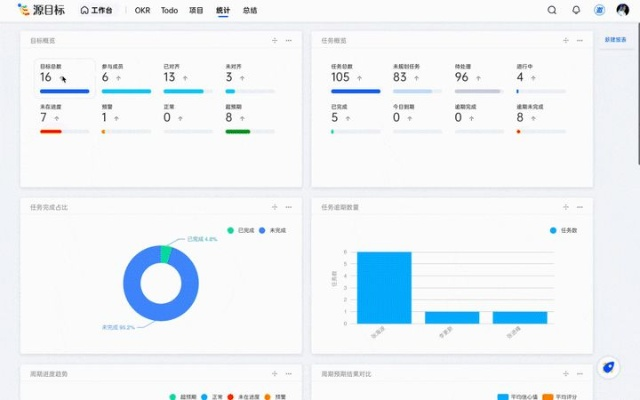Switch to the 总结 tab

click(249, 10)
